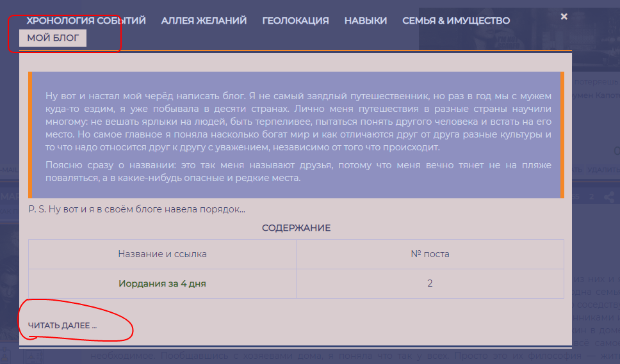Click the share icon in background page
This screenshot has width=620, height=364.
(609, 196)
